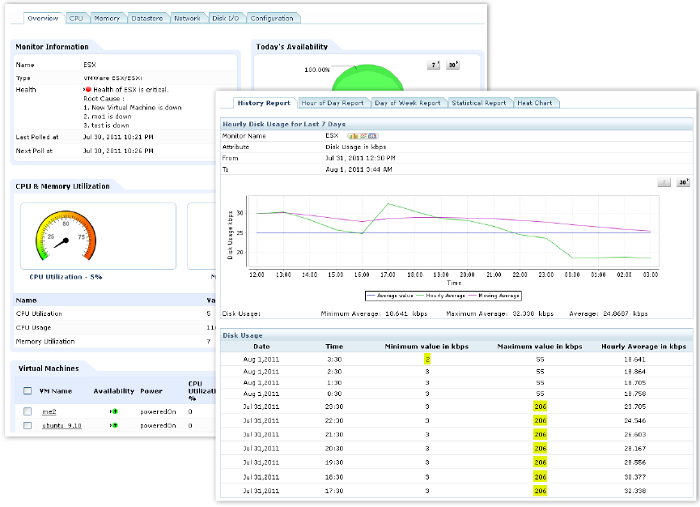Open the Hour of Day Report tab

pyautogui.click(x=333, y=102)
